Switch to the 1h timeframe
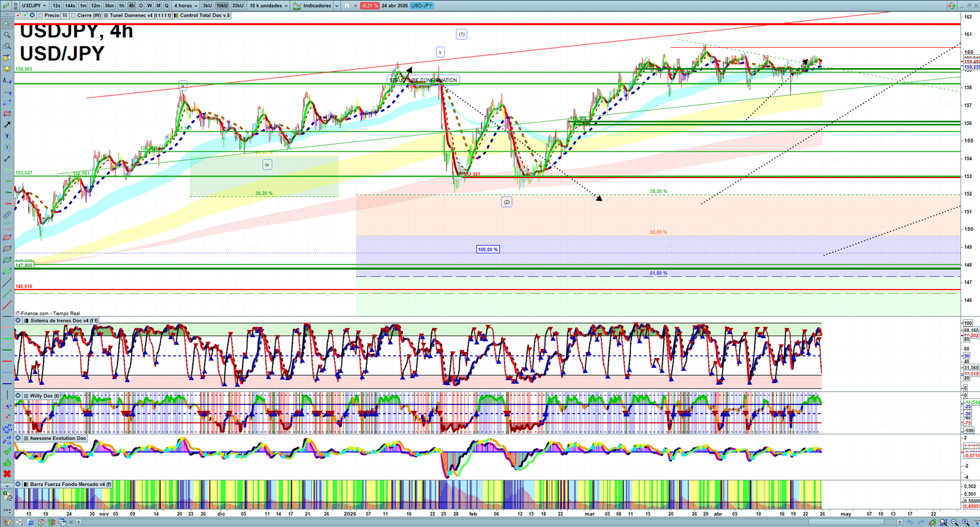980x527 pixels. pyautogui.click(x=121, y=6)
